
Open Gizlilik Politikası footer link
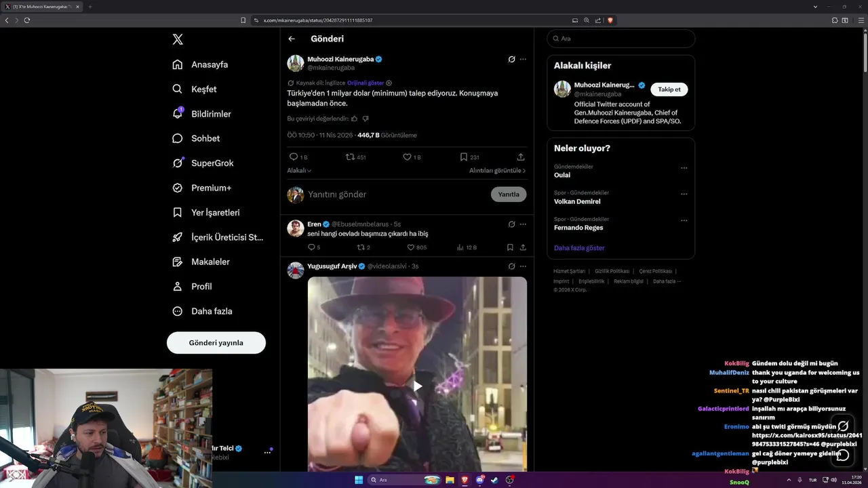tap(612, 271)
